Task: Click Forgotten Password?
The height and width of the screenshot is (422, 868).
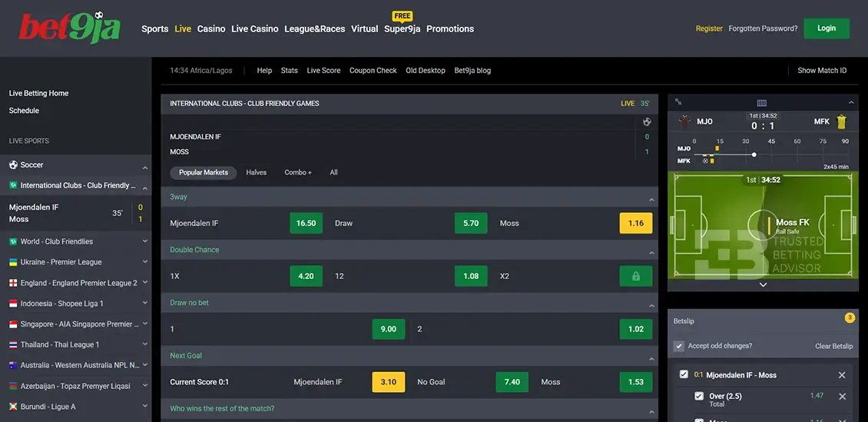Action: coord(764,28)
